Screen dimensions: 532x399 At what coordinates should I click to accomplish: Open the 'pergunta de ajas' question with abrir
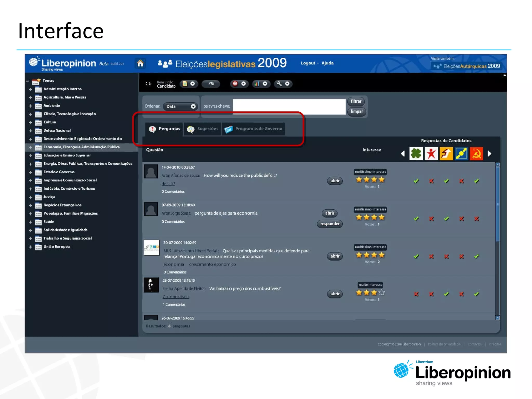pos(330,213)
